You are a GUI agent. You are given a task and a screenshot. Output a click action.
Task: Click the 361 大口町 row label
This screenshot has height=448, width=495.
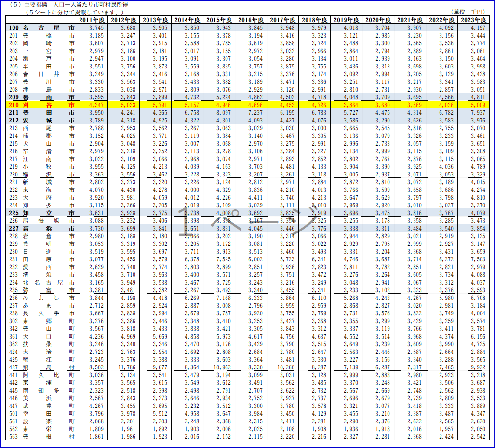click(41, 337)
